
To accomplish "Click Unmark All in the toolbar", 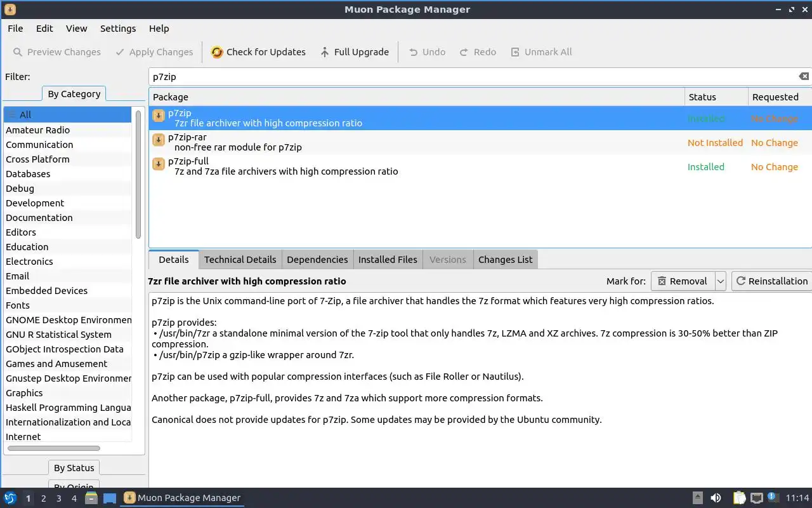I will 541,52.
